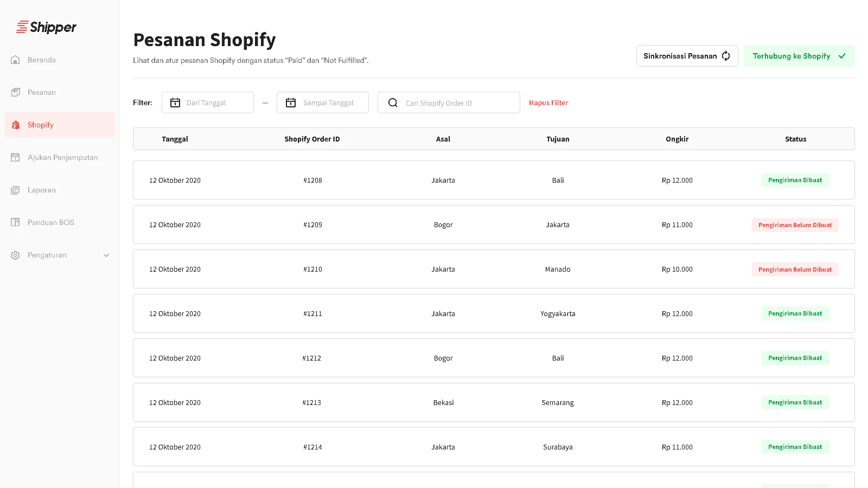
Task: Click Rp 10.000 shipping cost of order #1210
Action: tap(677, 269)
